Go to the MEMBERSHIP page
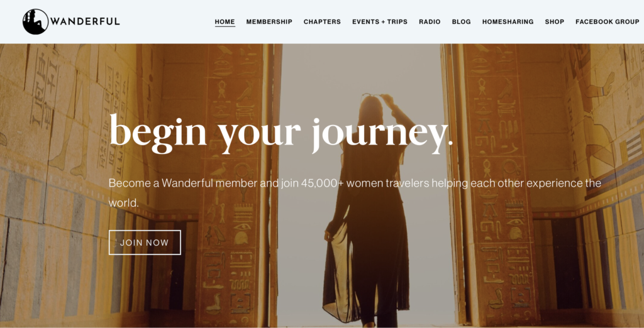The image size is (644, 328). [269, 22]
